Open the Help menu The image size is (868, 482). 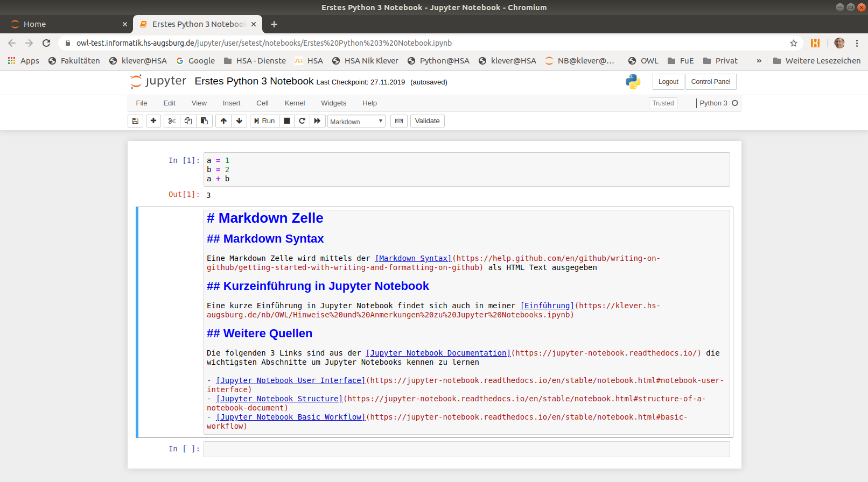click(x=370, y=103)
